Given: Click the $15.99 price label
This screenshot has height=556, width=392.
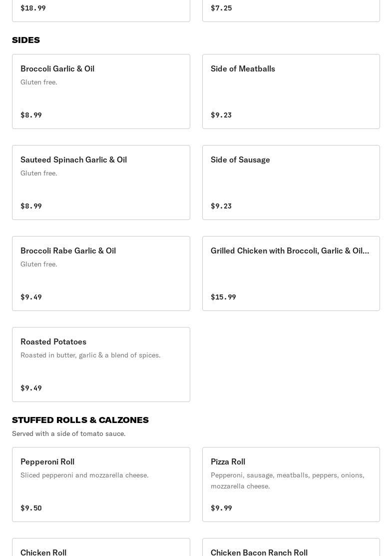Looking at the screenshot, I should [x=223, y=297].
